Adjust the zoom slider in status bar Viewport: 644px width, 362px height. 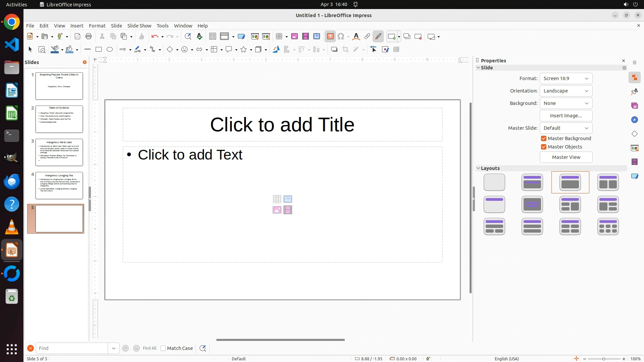(604, 359)
